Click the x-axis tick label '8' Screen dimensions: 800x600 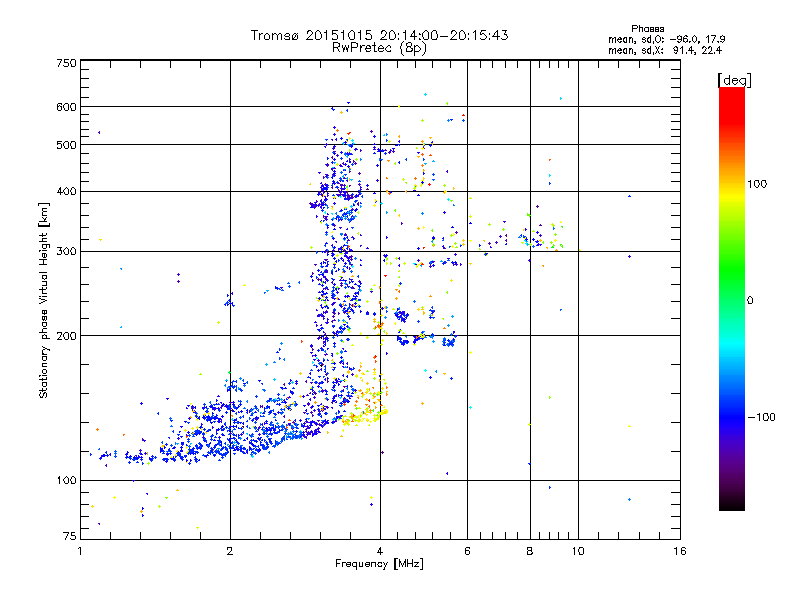[530, 551]
